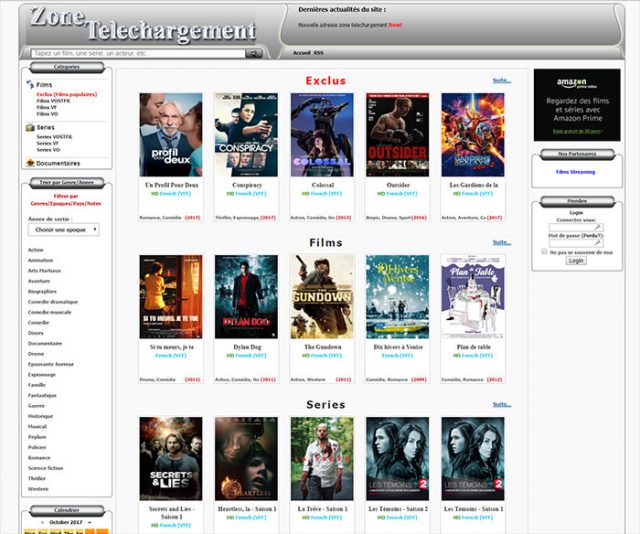This screenshot has height=534, width=640.
Task: Toggle the remember-me checkbox
Action: point(544,251)
